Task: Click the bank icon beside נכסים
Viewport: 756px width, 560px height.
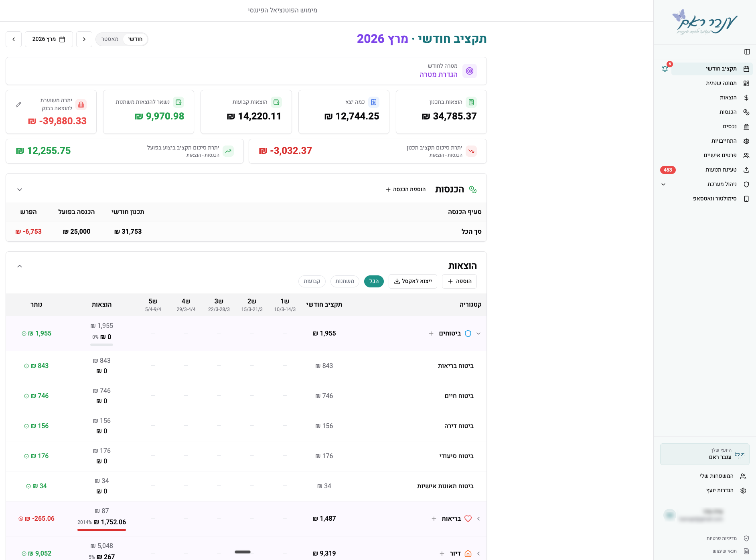Action: (746, 127)
